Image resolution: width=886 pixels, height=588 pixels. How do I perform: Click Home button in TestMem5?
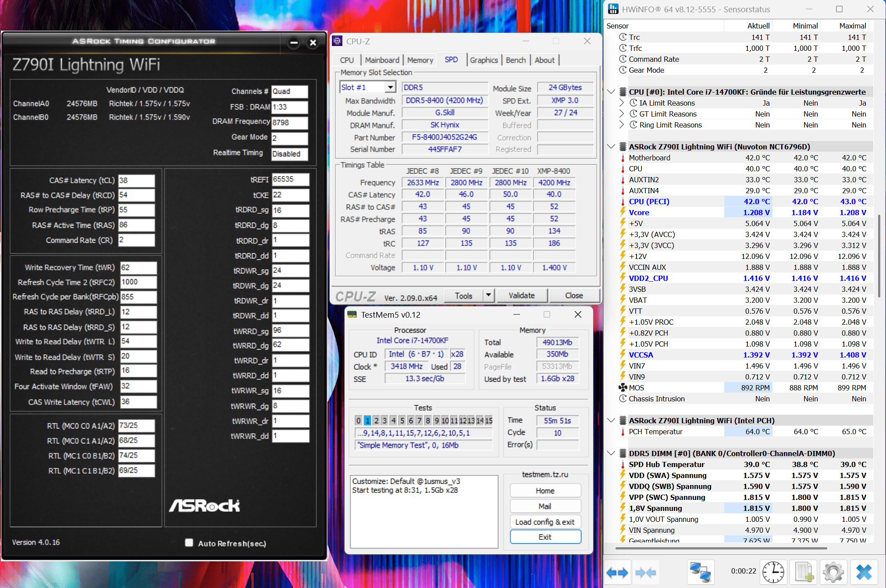545,491
